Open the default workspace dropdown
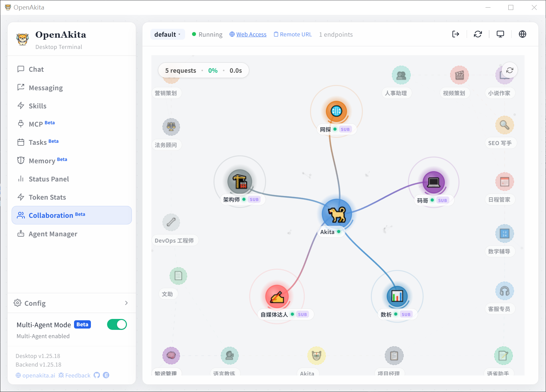The image size is (546, 392). [168, 34]
